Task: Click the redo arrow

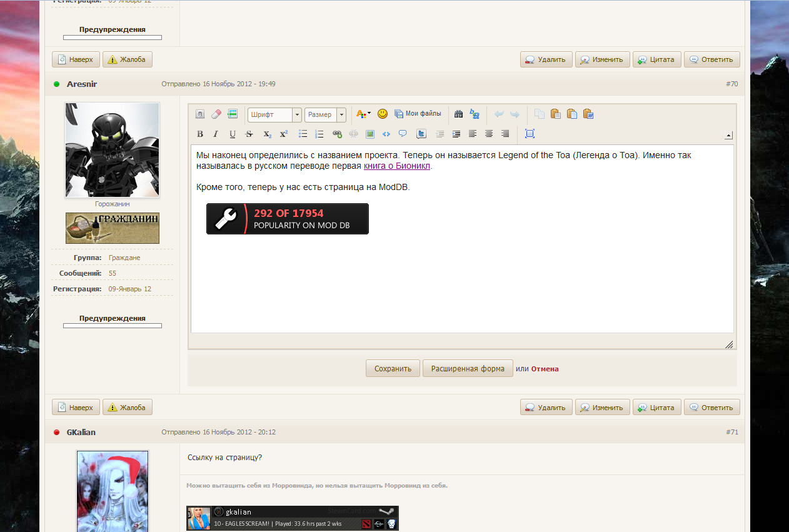Action: tap(515, 114)
